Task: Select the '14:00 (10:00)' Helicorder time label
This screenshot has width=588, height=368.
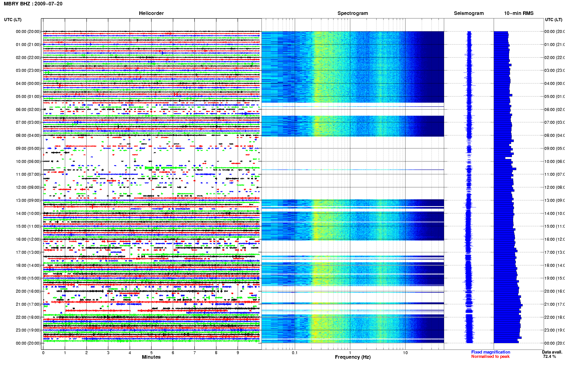Action: click(x=28, y=213)
